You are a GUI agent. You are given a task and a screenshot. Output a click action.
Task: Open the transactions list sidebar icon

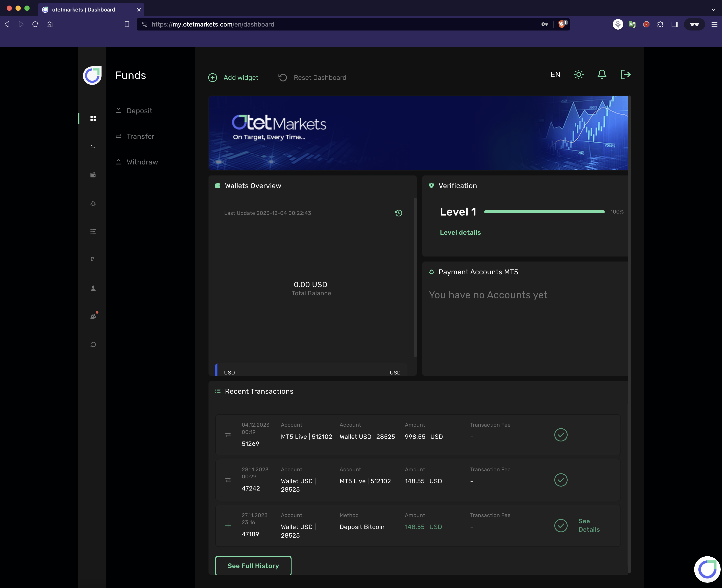[93, 231]
